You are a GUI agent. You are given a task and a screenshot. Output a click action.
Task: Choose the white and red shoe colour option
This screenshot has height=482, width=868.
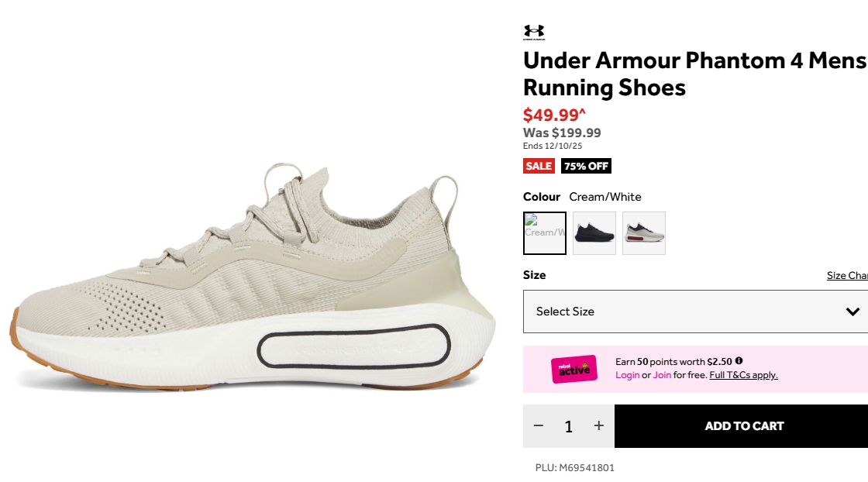(644, 233)
